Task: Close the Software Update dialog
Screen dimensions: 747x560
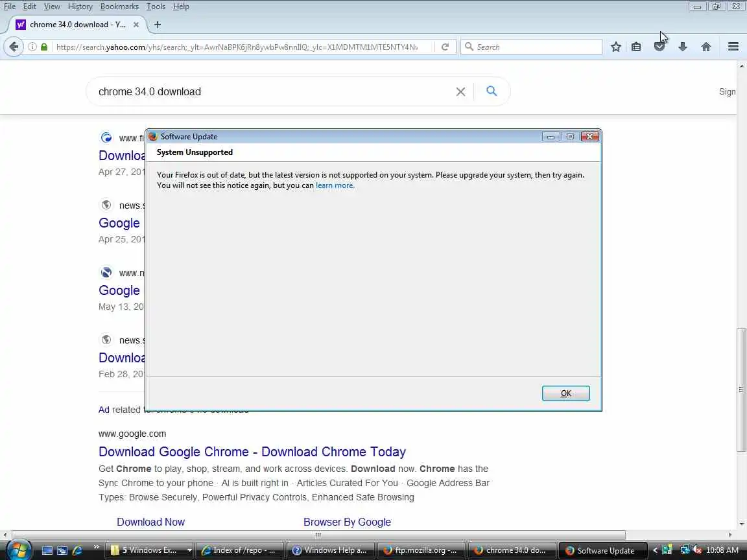Action: click(590, 137)
